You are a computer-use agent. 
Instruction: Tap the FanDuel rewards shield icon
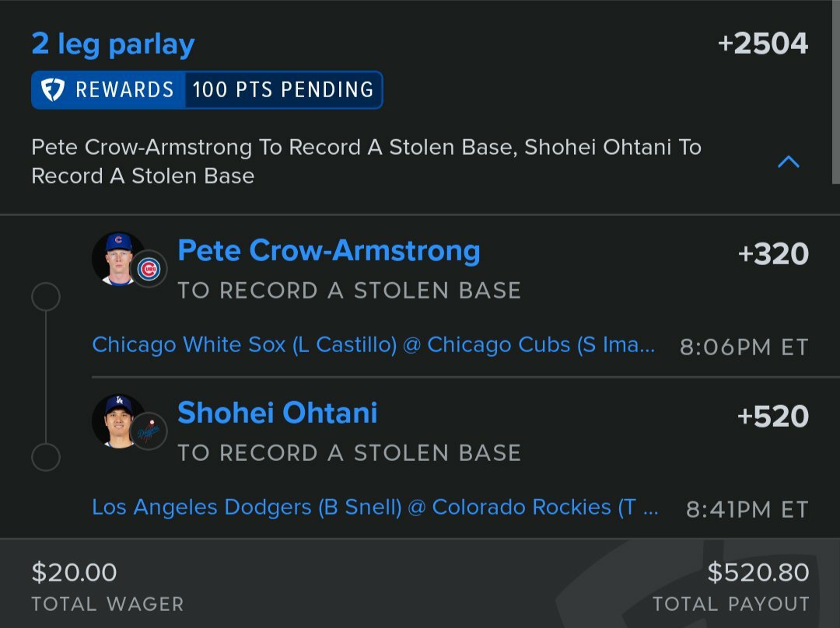tap(53, 89)
